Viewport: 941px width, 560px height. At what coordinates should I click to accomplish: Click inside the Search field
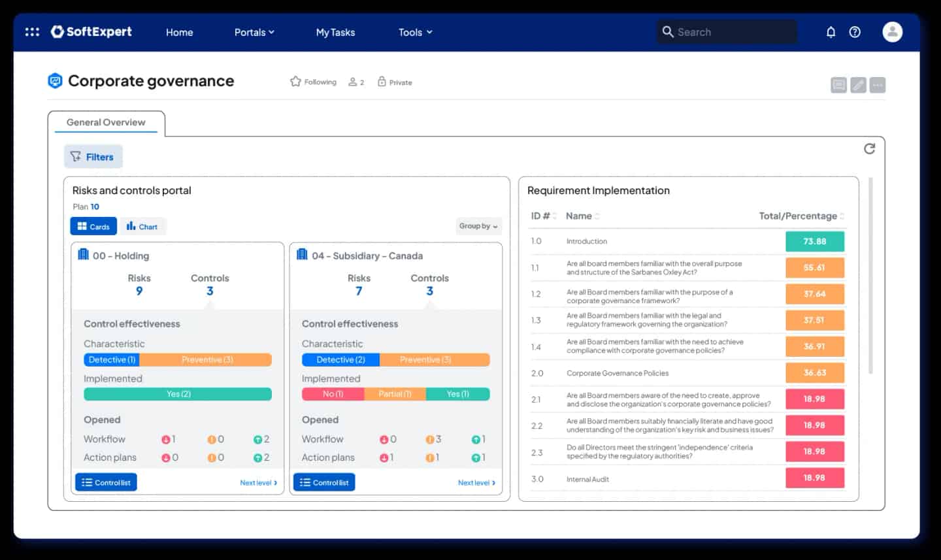coord(725,31)
